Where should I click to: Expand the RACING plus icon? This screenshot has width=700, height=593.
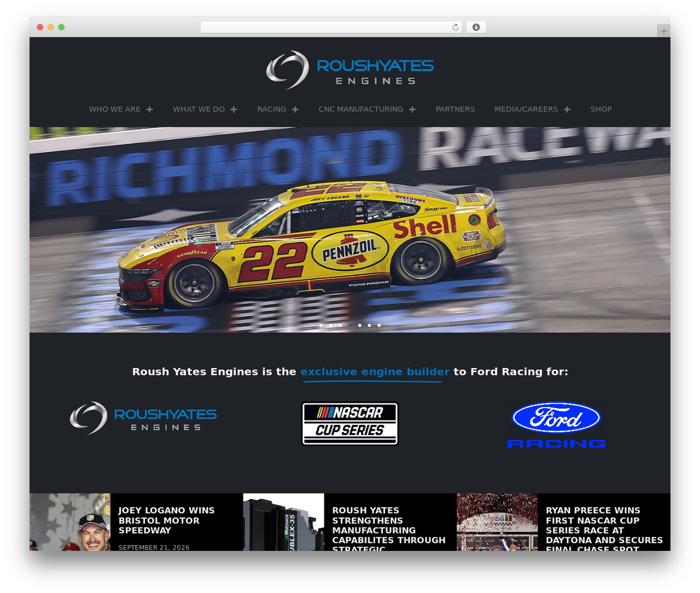point(295,109)
